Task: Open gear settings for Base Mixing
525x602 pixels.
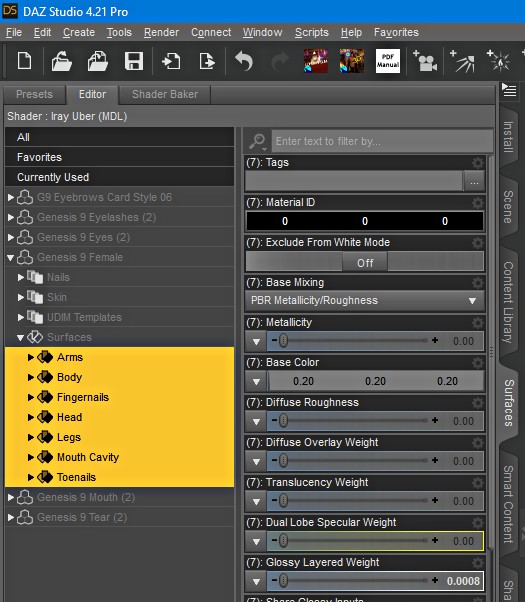Action: 478,283
